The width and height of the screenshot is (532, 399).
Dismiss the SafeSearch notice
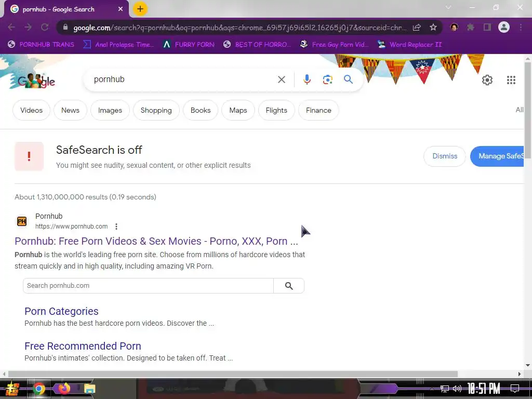click(445, 156)
